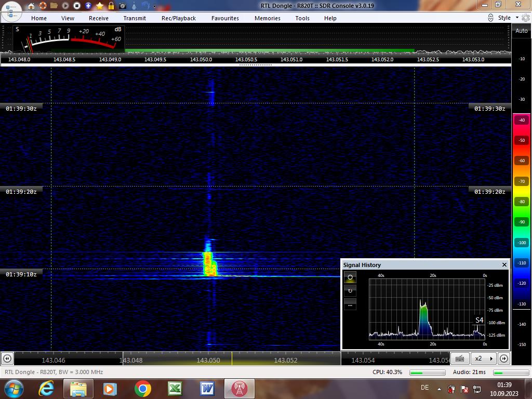Open the Rec/Playback ribbon tab

pyautogui.click(x=179, y=18)
